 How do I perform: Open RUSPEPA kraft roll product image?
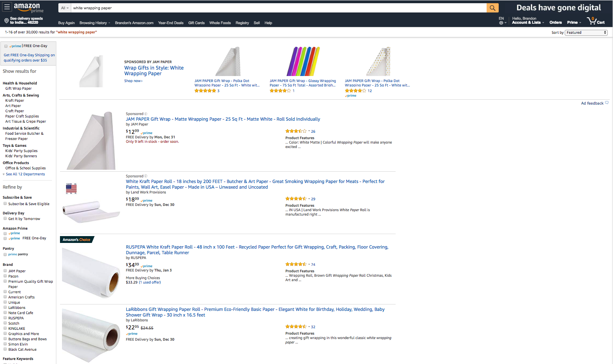[x=91, y=273]
